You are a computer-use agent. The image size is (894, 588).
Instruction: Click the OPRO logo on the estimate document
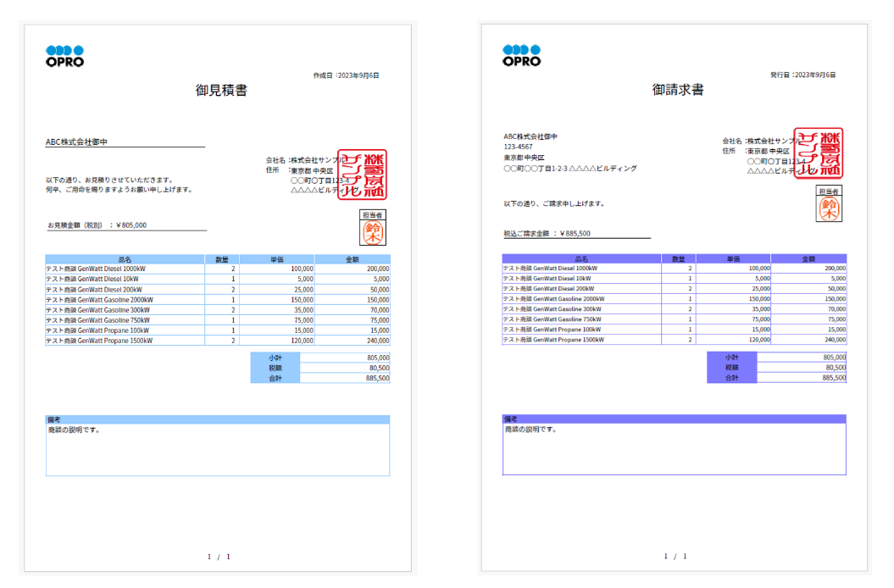pos(64,56)
